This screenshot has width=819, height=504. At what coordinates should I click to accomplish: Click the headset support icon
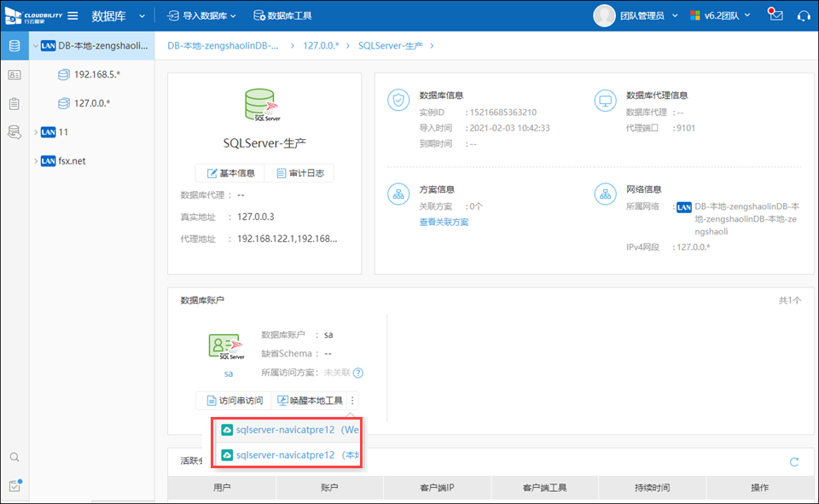803,15
